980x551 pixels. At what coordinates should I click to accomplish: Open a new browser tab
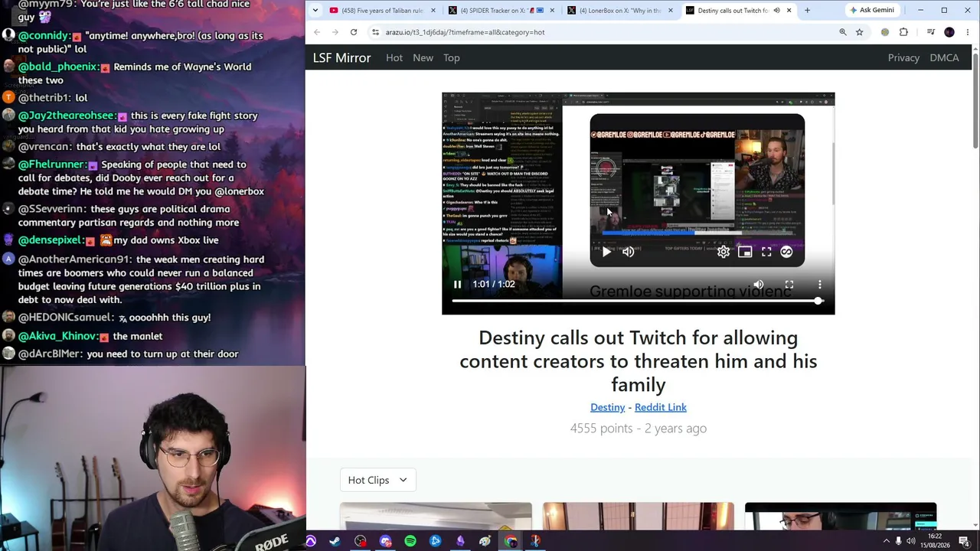(807, 11)
